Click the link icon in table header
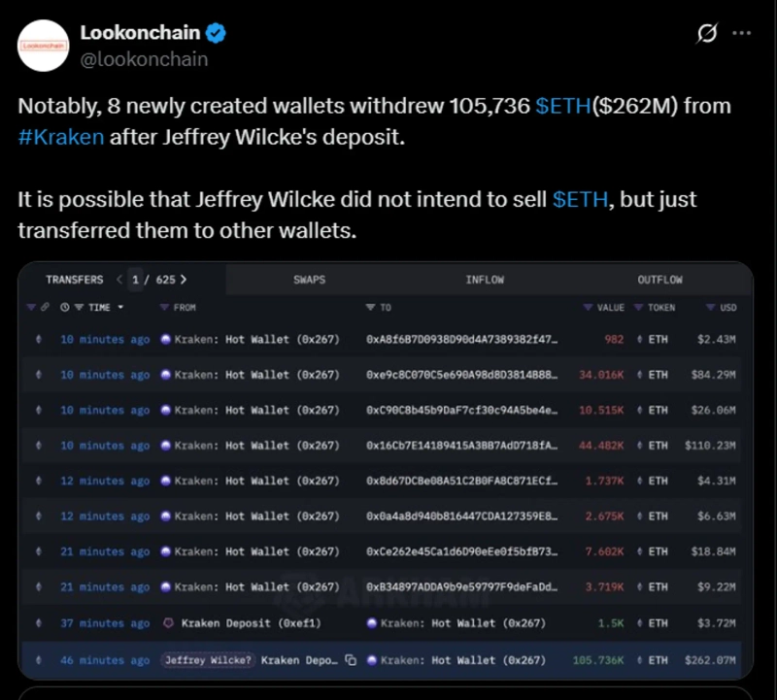 [45, 308]
